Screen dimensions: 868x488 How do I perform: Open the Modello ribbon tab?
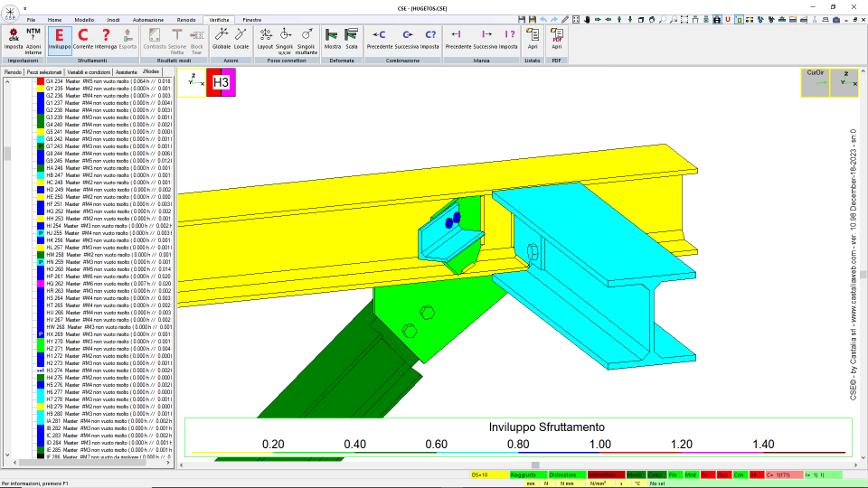[x=84, y=19]
